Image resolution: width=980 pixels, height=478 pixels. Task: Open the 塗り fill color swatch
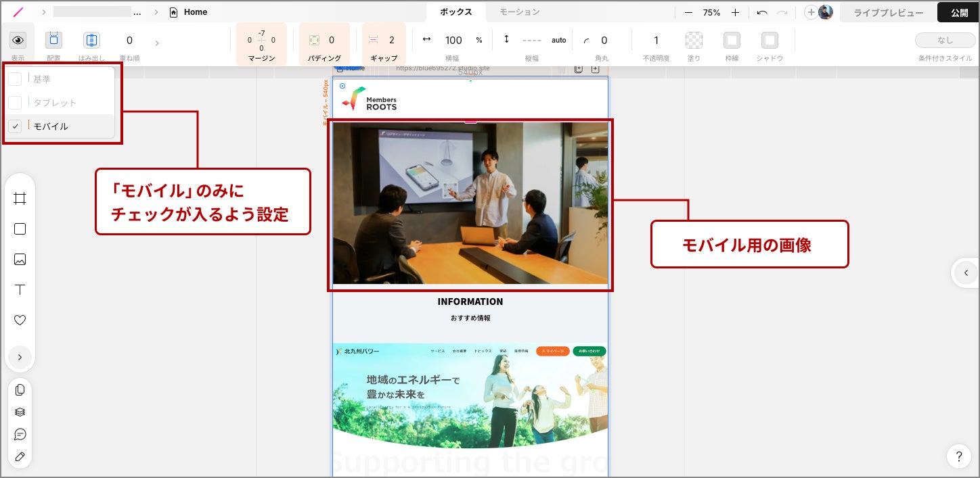pyautogui.click(x=694, y=41)
